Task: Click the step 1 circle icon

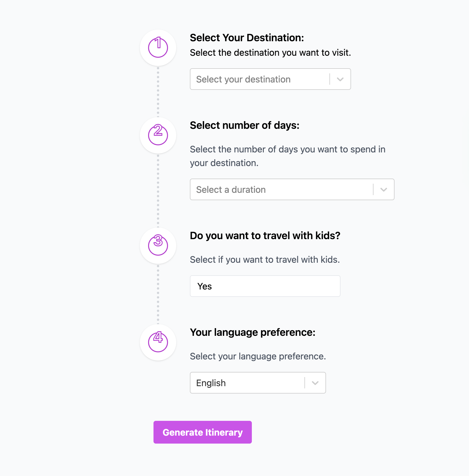Action: 158,47
